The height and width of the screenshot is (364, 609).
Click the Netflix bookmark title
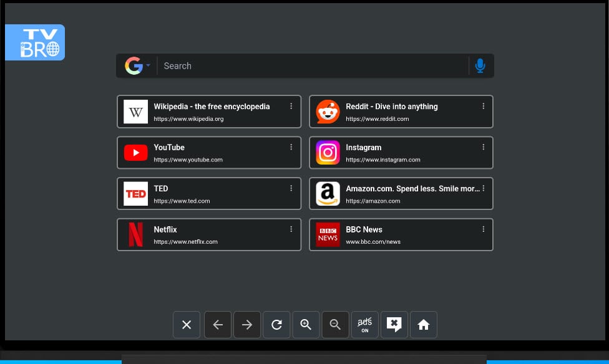[x=165, y=230]
